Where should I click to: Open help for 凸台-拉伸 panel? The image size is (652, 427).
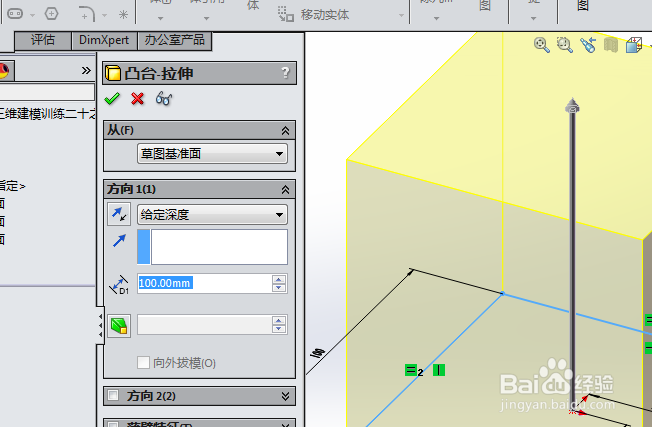(x=285, y=73)
